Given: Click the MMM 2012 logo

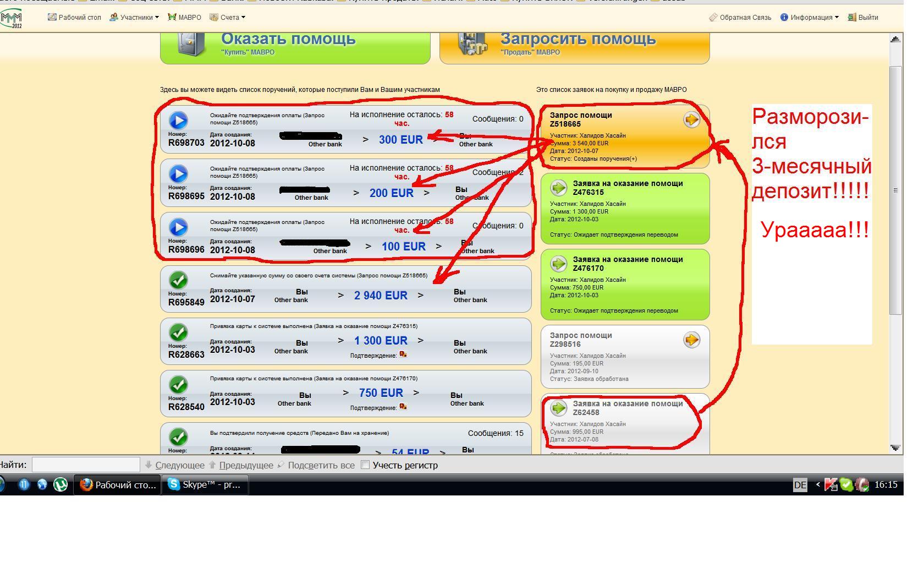Looking at the screenshot, I should (12, 19).
